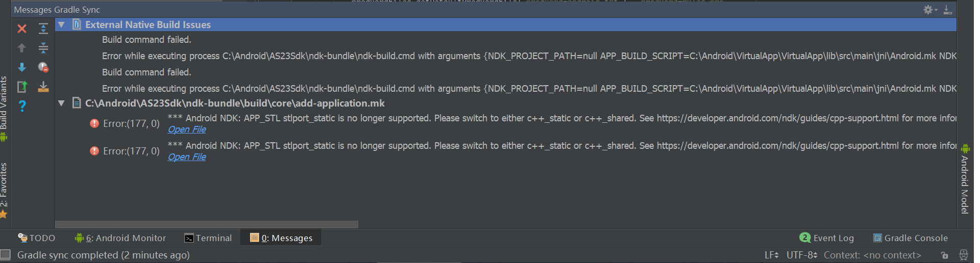Switch to the Terminal tab
The width and height of the screenshot is (980, 263).
coord(208,238)
